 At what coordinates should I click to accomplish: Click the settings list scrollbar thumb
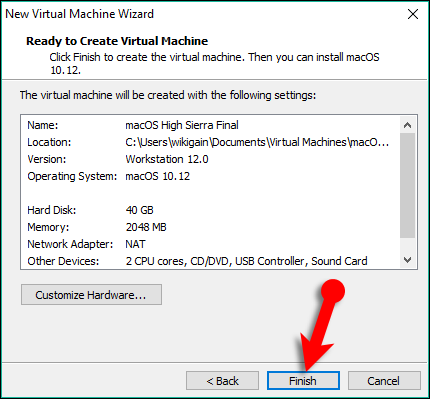click(407, 185)
